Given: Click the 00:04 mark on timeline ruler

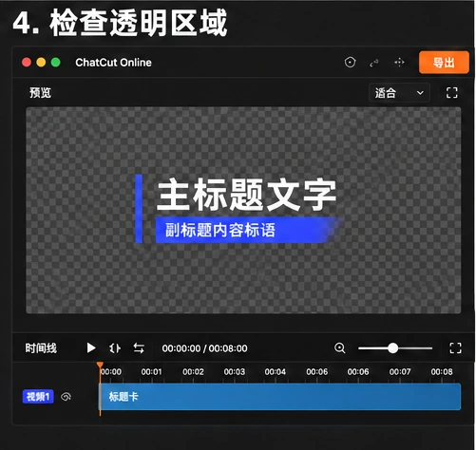Looking at the screenshot, I should 276,371.
